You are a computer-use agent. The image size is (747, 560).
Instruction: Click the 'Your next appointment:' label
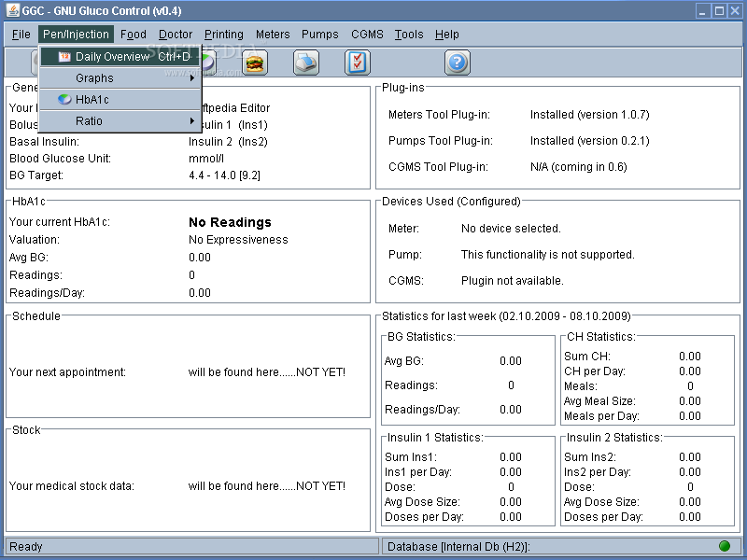tap(67, 372)
